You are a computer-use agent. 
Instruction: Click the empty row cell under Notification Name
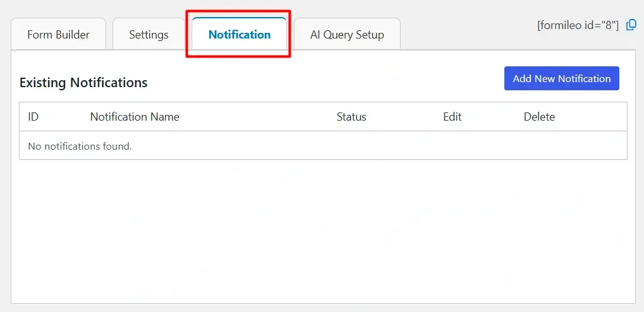point(221,146)
